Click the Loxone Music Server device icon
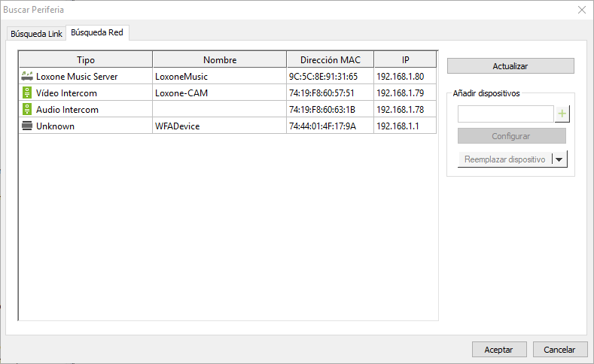 coord(27,76)
